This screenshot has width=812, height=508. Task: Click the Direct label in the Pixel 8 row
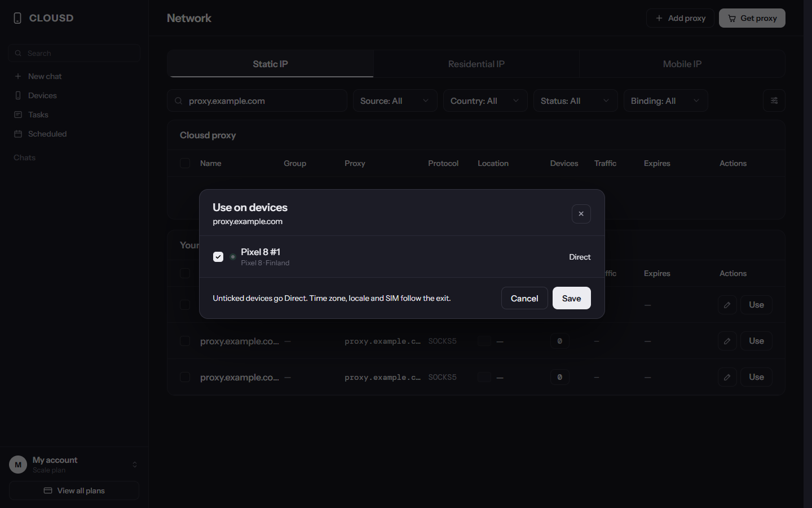[580, 257]
